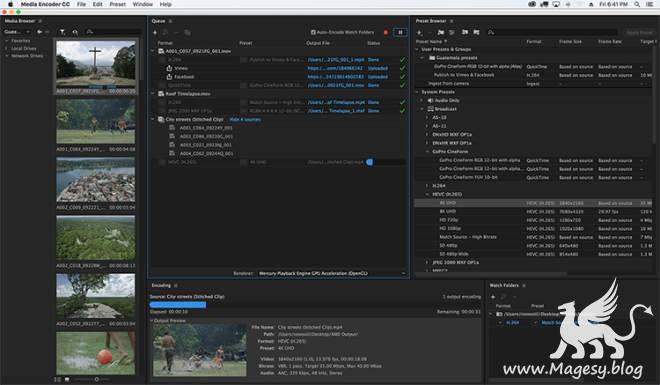Click the back arrow in Media Browser
The height and width of the screenshot is (385, 660).
coord(40,32)
